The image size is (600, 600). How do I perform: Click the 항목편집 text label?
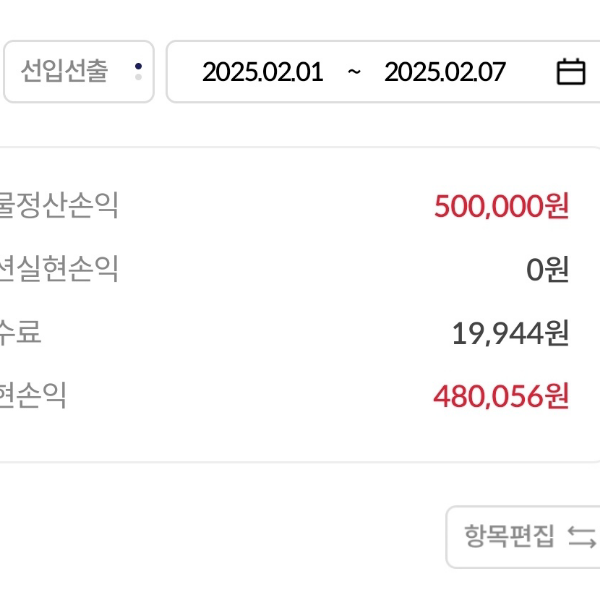pos(508,536)
